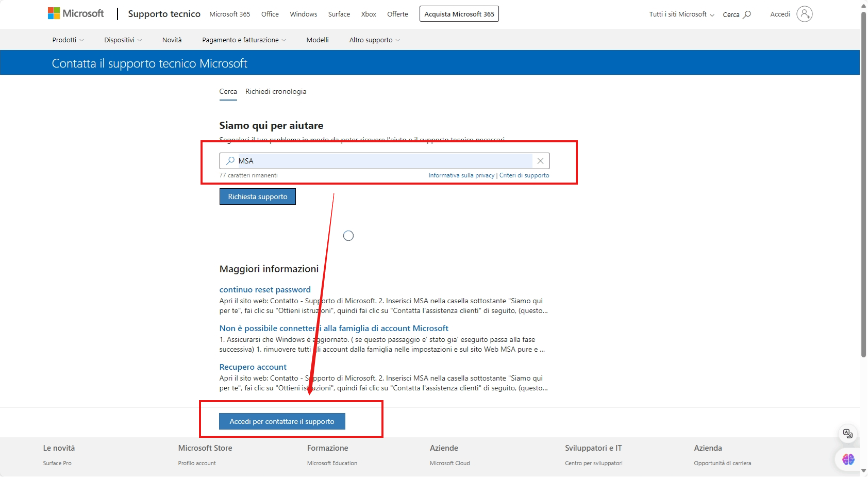Open Opportunità di carriera footer link
The height and width of the screenshot is (477, 868).
click(x=722, y=463)
